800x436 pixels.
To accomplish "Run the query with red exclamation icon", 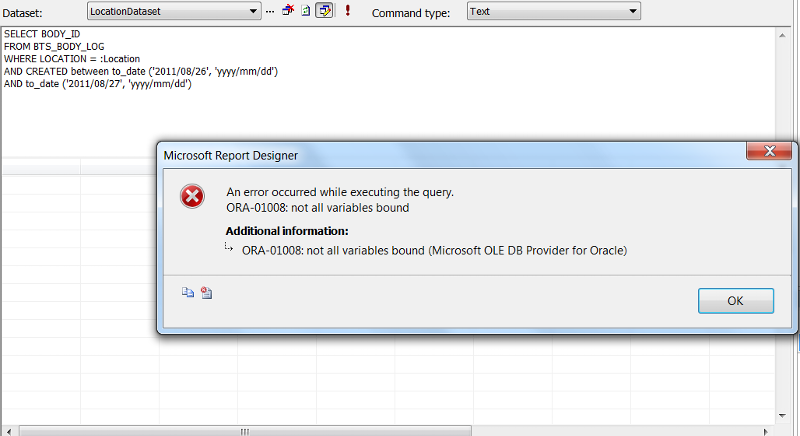I will pyautogui.click(x=347, y=10).
